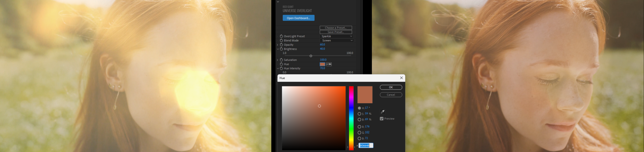Viewport: 644px width, 152px height.
Task: Click the G value 102
Action: click(367, 132)
